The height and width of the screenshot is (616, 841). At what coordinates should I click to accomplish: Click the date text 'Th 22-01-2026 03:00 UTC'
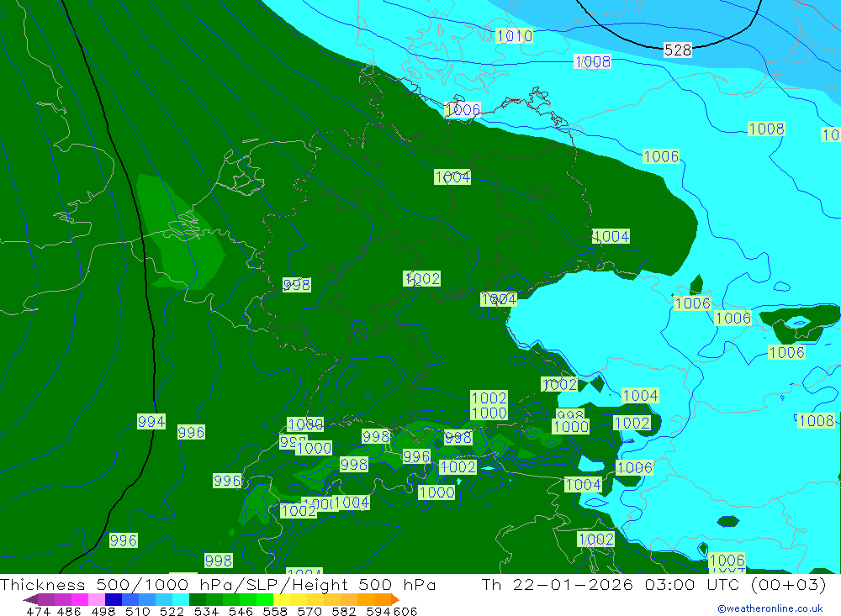pyautogui.click(x=611, y=584)
